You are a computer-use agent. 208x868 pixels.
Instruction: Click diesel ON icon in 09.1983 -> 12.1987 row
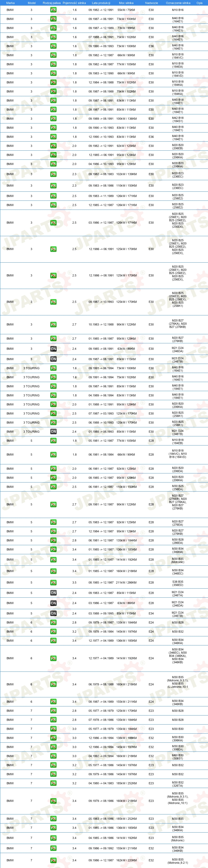[x=53, y=593]
